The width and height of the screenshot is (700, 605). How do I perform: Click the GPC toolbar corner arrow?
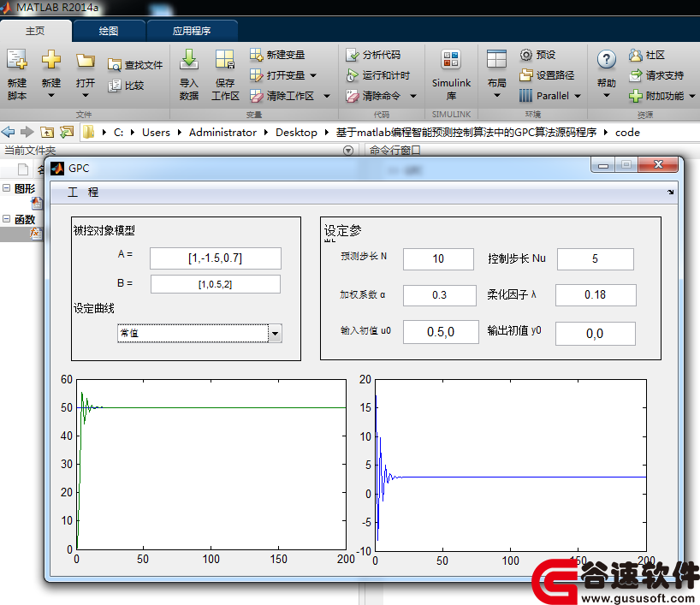tap(670, 192)
